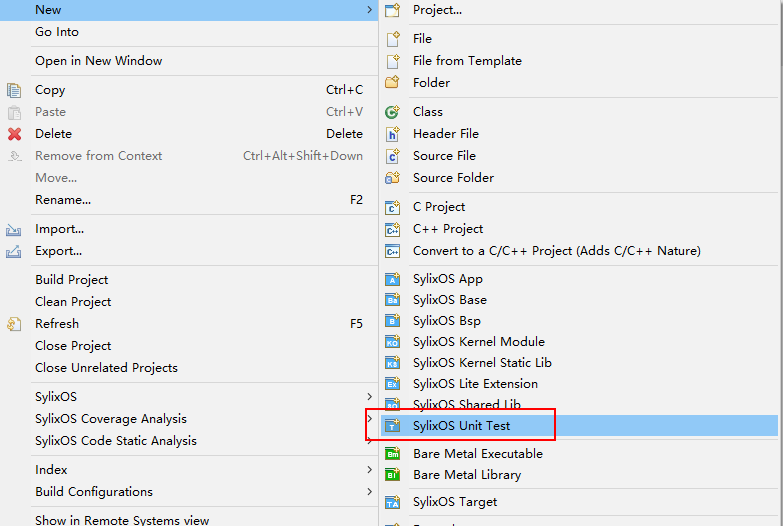
Task: Select Show in Remote Systems view
Action: pyautogui.click(x=190, y=520)
